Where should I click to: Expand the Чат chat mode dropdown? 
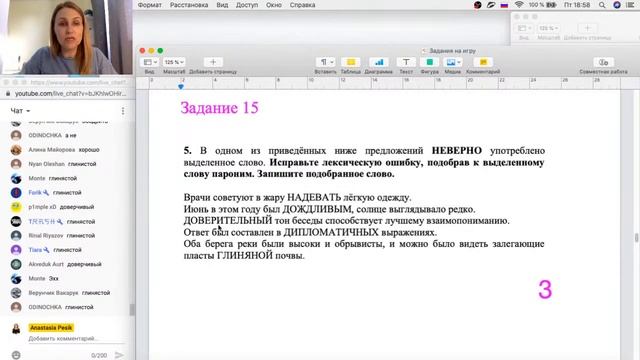pyautogui.click(x=20, y=111)
